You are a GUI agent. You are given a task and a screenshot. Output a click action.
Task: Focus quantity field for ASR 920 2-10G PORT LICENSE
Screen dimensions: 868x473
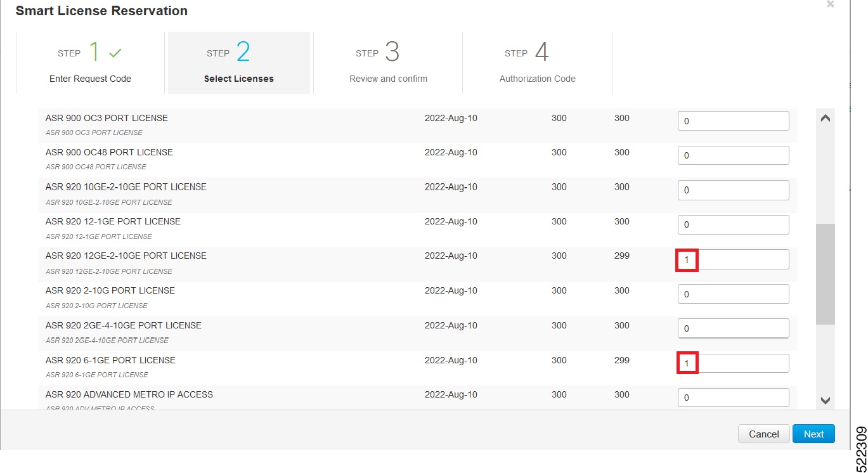pos(733,294)
